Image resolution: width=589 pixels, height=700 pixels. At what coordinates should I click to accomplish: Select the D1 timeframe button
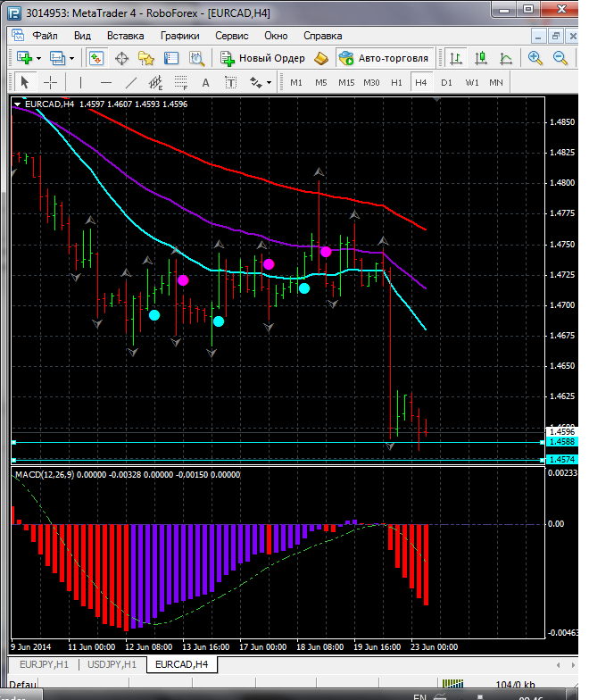click(446, 82)
